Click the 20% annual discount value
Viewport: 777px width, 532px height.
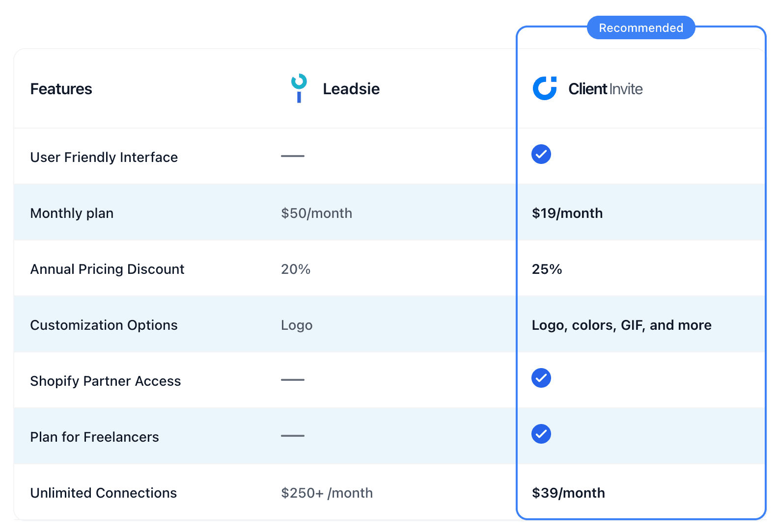296,269
